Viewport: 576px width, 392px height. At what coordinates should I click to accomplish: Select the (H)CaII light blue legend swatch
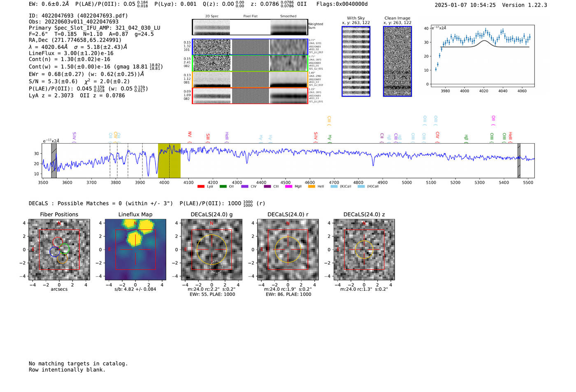(x=361, y=186)
